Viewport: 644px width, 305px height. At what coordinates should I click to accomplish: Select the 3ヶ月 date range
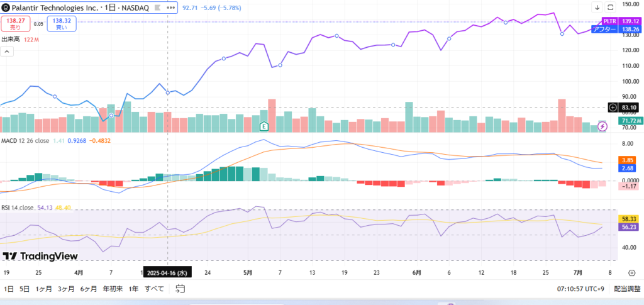66,289
